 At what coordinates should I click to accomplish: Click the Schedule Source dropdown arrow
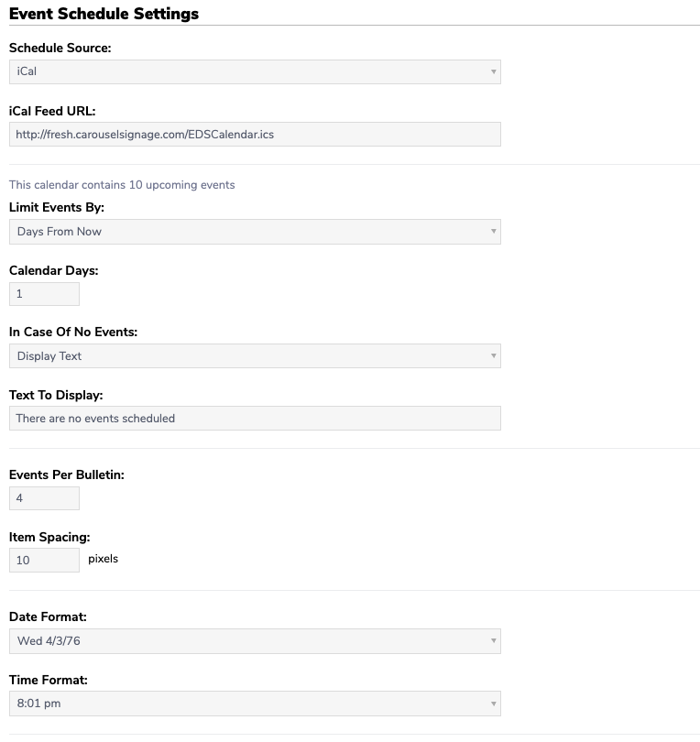[493, 72]
